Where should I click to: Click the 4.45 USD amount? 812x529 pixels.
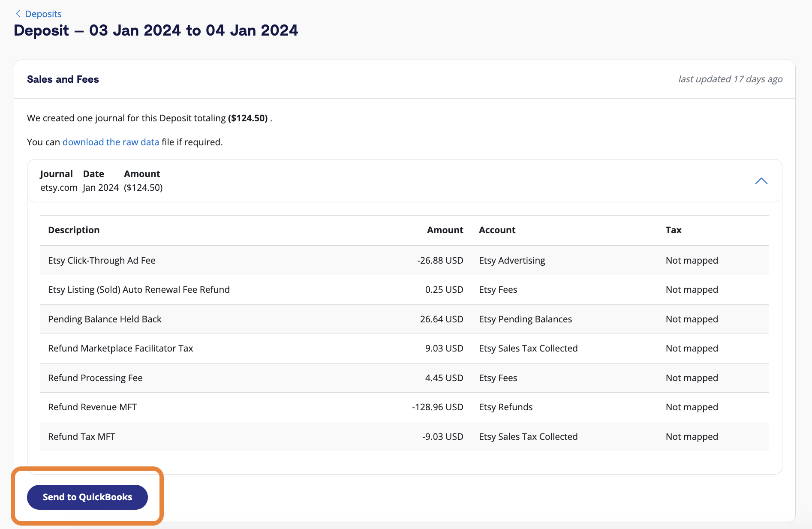pyautogui.click(x=444, y=378)
